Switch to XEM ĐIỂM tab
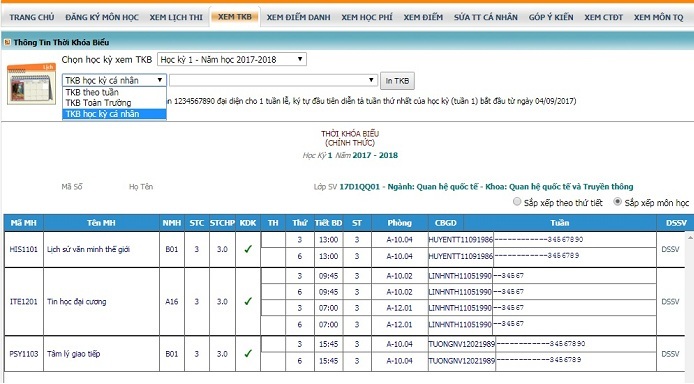The height and width of the screenshot is (384, 694). (423, 17)
